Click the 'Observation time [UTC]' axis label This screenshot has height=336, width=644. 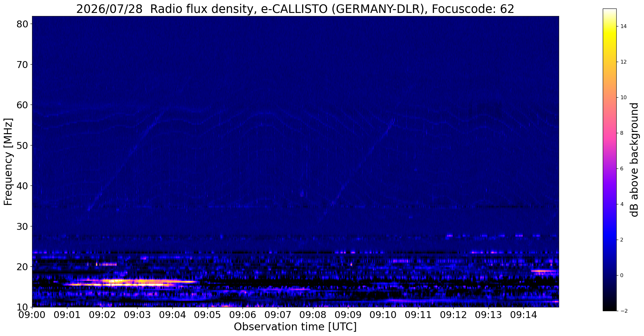pyautogui.click(x=295, y=327)
